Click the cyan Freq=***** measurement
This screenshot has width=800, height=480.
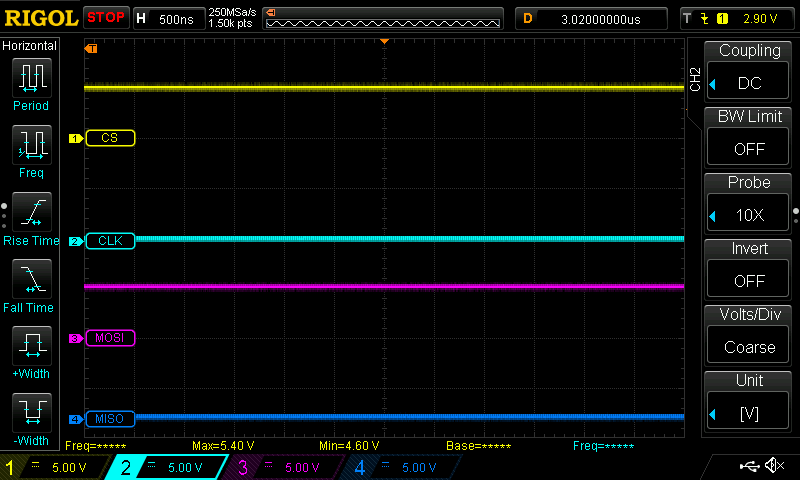coord(604,446)
